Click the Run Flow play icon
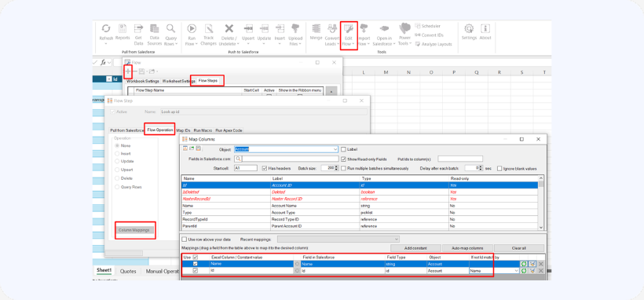The image size is (644, 300). click(192, 28)
